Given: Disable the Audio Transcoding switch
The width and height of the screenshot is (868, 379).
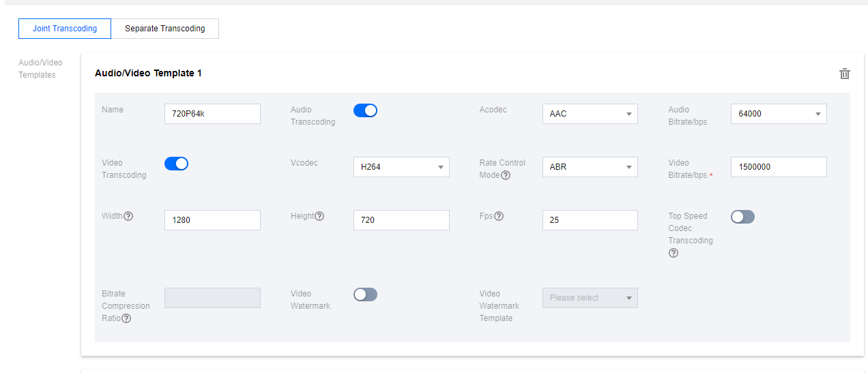Looking at the screenshot, I should coord(365,110).
